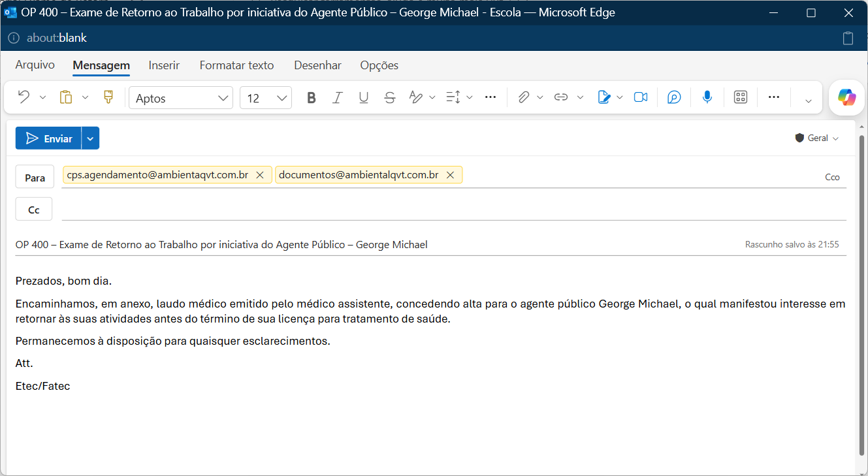The width and height of the screenshot is (868, 476).
Task: Expand the ribbon with the chevron
Action: pos(809,101)
